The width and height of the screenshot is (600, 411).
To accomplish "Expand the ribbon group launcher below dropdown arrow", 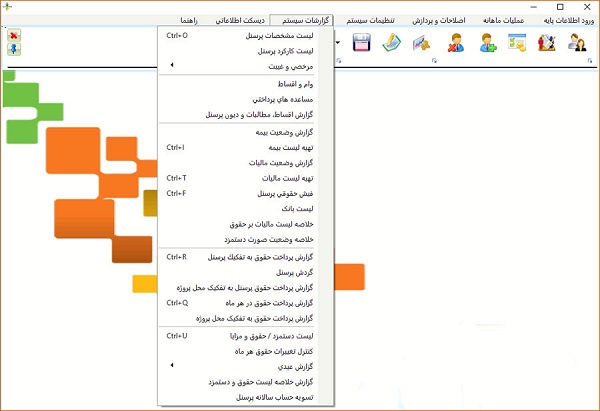I will point(338,60).
